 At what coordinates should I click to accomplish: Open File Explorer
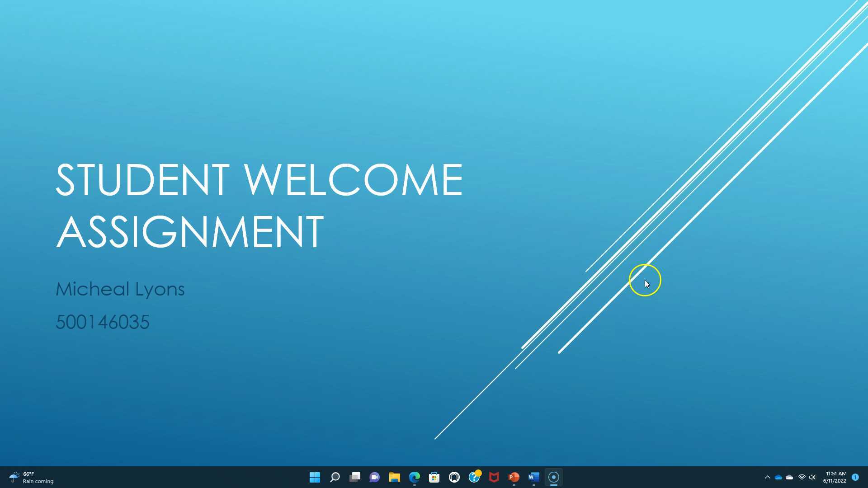tap(394, 477)
